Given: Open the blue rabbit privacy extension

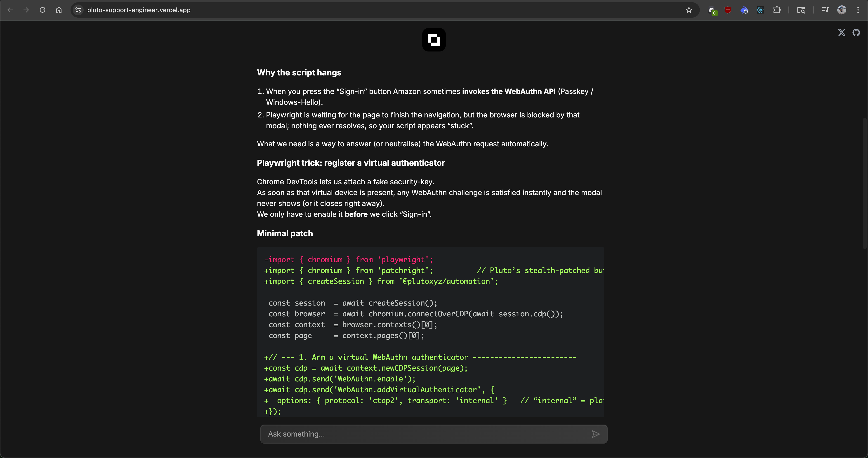Looking at the screenshot, I should click(x=744, y=10).
